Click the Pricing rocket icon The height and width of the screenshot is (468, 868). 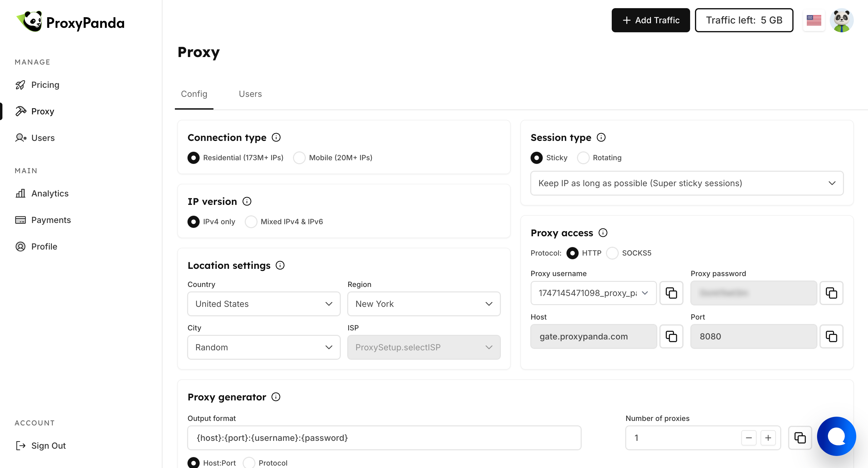tap(21, 85)
